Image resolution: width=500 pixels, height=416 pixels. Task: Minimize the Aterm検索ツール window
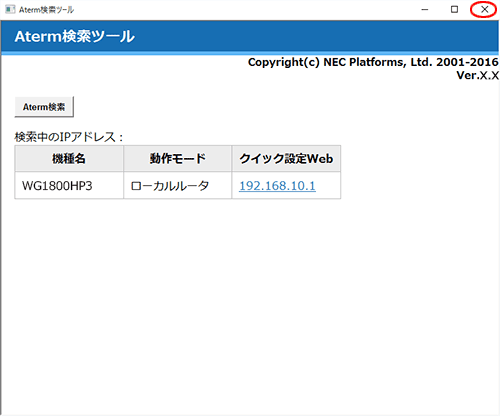pos(425,9)
